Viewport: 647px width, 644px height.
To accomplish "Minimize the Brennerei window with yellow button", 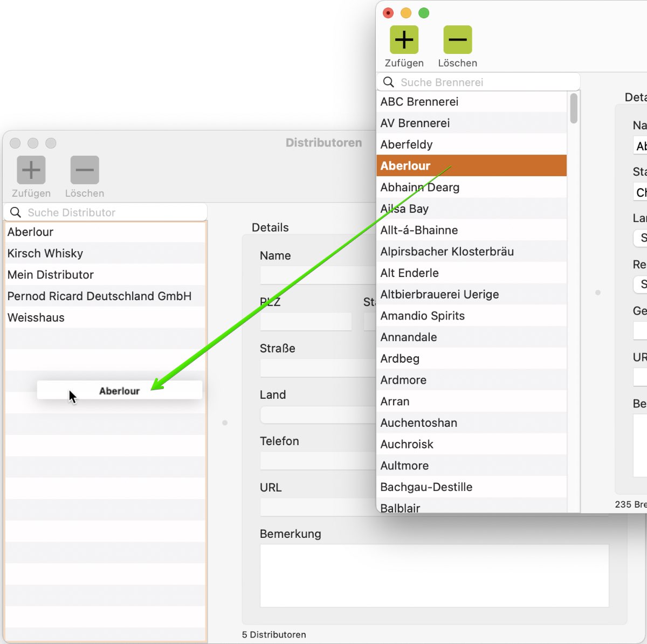I will [406, 13].
